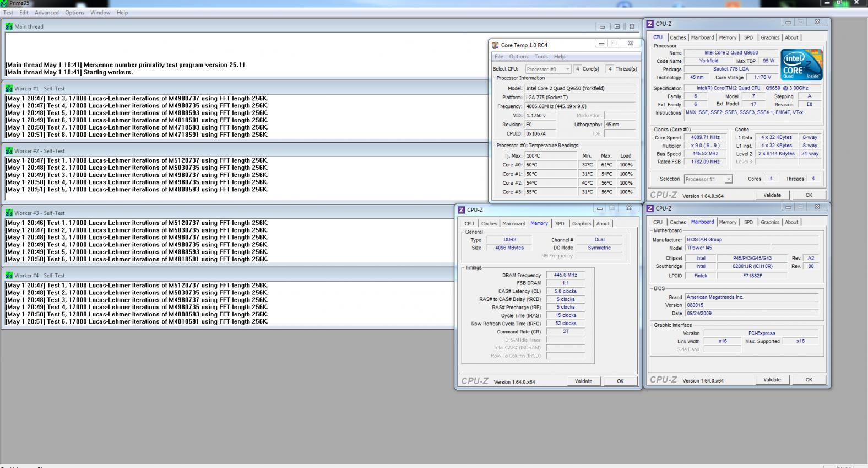Open Core Temp Help menu

tap(560, 57)
